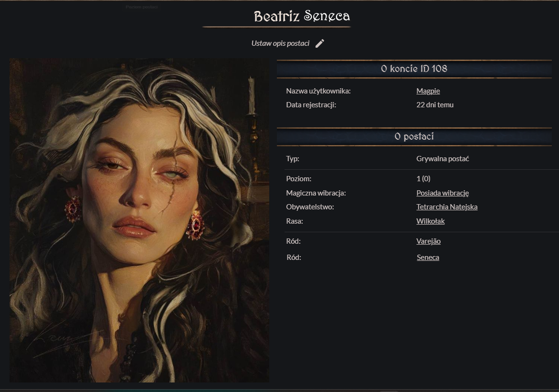This screenshot has width=559, height=392.
Task: Visit the Seneca family link
Action: pyautogui.click(x=428, y=258)
